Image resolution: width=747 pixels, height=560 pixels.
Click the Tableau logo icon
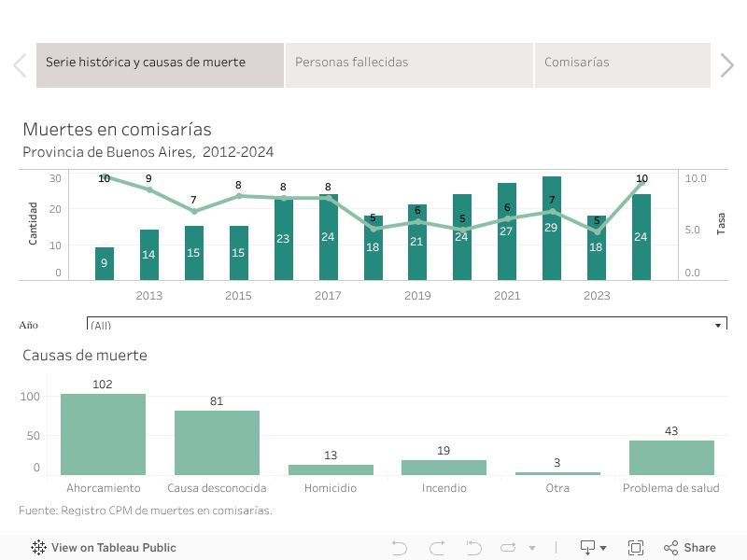[39, 548]
